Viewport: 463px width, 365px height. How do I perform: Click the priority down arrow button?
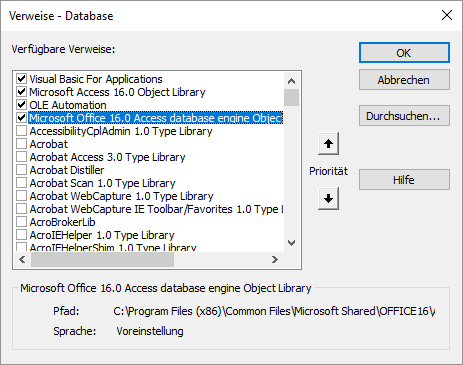(328, 199)
